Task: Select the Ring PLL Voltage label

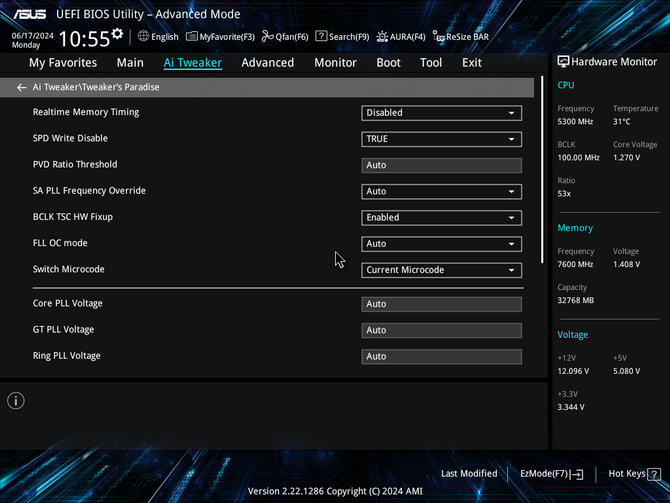Action: (67, 356)
